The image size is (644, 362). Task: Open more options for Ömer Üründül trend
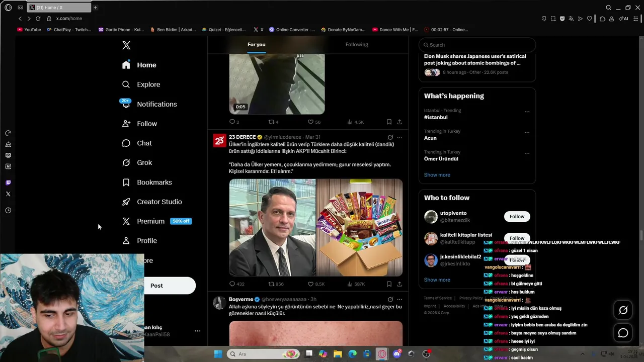[527, 153]
